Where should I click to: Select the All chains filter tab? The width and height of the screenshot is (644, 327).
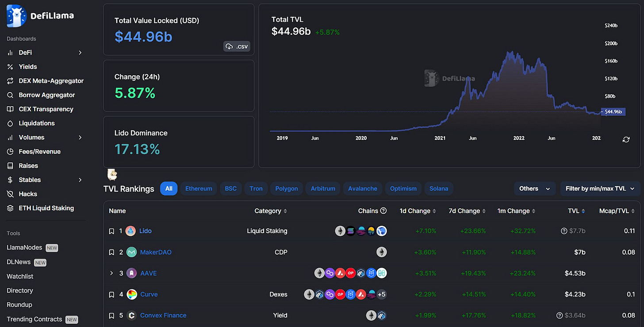[169, 189]
